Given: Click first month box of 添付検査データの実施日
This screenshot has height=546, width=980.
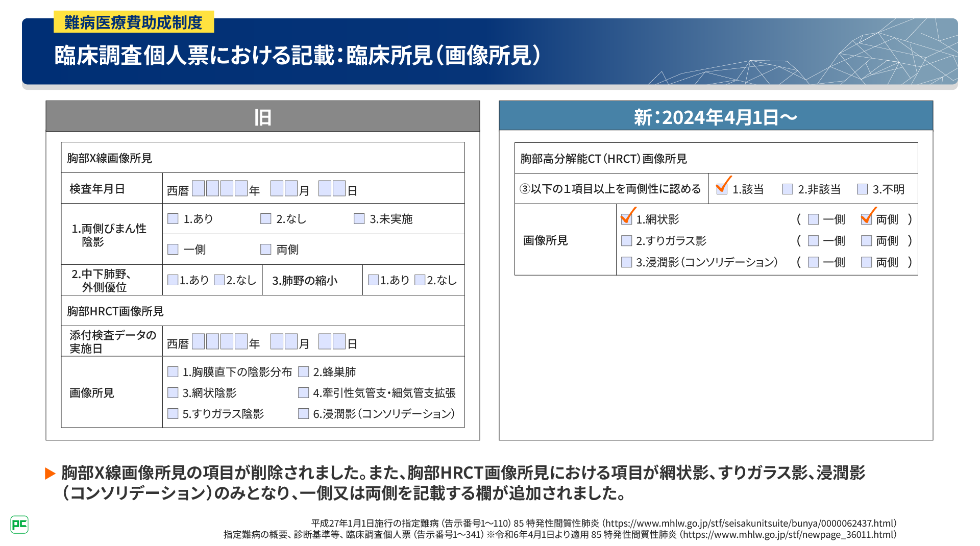Looking at the screenshot, I should pyautogui.click(x=277, y=342).
